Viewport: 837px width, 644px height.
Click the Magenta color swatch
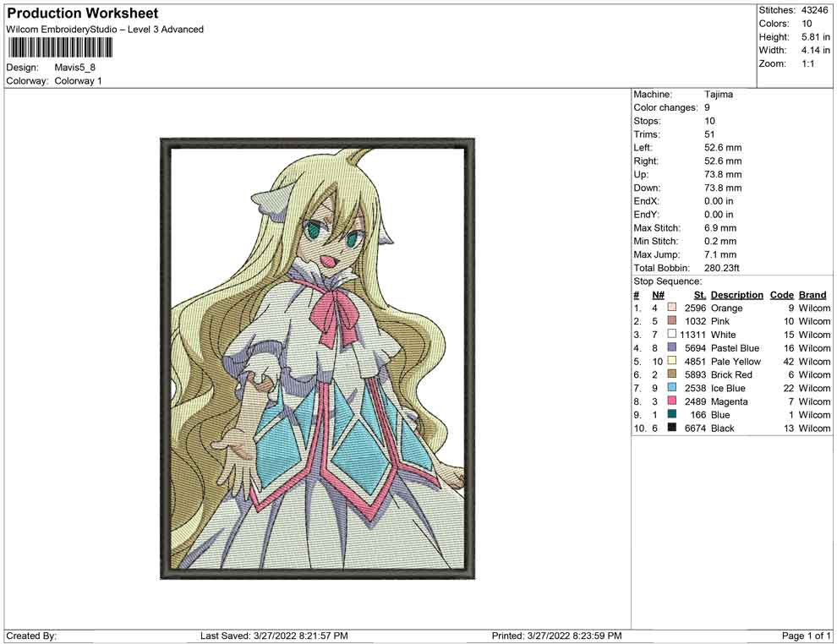672,401
